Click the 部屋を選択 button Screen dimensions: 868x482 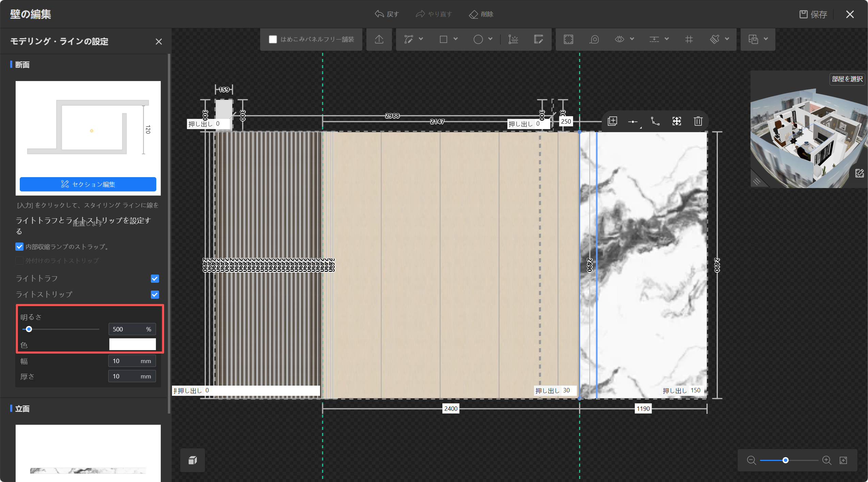847,79
